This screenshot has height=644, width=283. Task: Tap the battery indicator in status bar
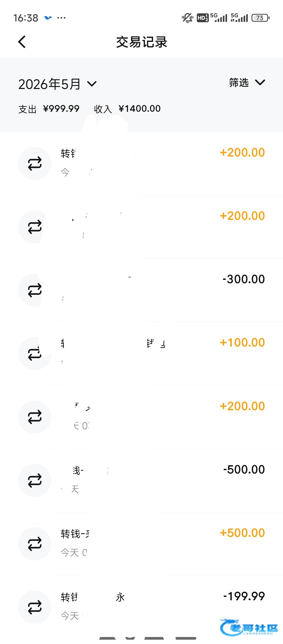pyautogui.click(x=260, y=18)
